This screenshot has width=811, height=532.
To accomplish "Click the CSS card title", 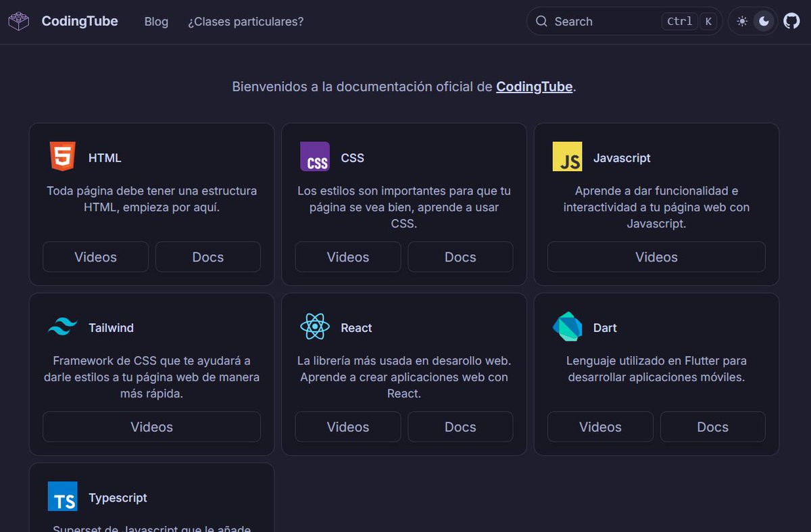I will click(352, 158).
